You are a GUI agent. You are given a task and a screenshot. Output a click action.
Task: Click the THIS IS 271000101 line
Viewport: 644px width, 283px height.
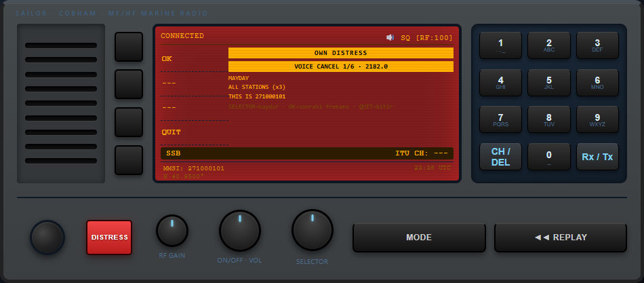[257, 96]
